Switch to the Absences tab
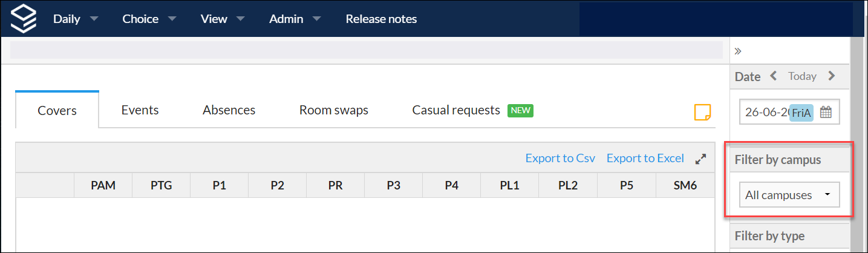868x253 pixels. coord(229,110)
